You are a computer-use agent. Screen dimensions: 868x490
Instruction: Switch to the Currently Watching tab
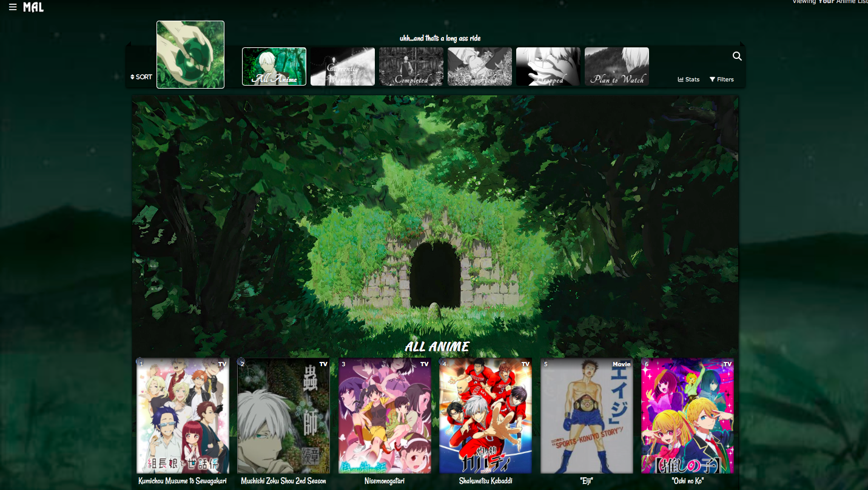pos(343,67)
